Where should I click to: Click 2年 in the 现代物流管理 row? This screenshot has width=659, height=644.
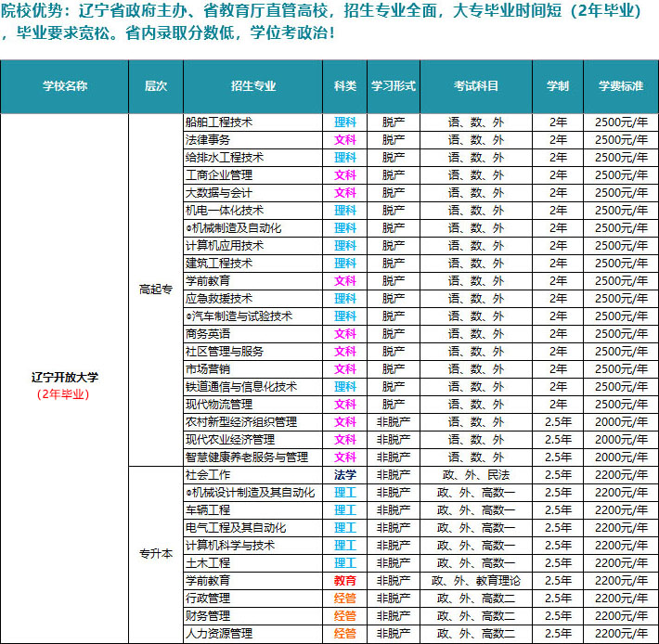[558, 405]
